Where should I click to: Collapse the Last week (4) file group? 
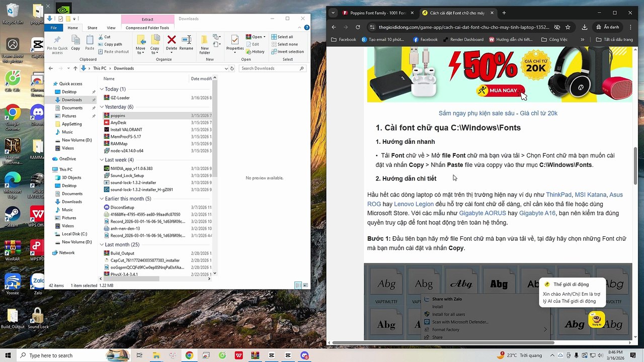point(102,160)
